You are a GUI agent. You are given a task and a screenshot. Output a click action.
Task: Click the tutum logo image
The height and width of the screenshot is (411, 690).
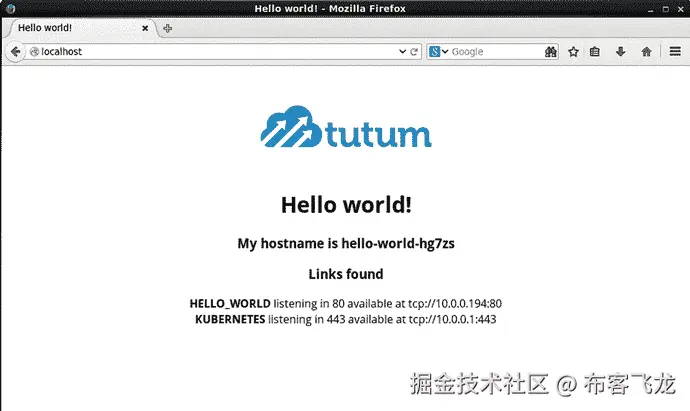(346, 126)
